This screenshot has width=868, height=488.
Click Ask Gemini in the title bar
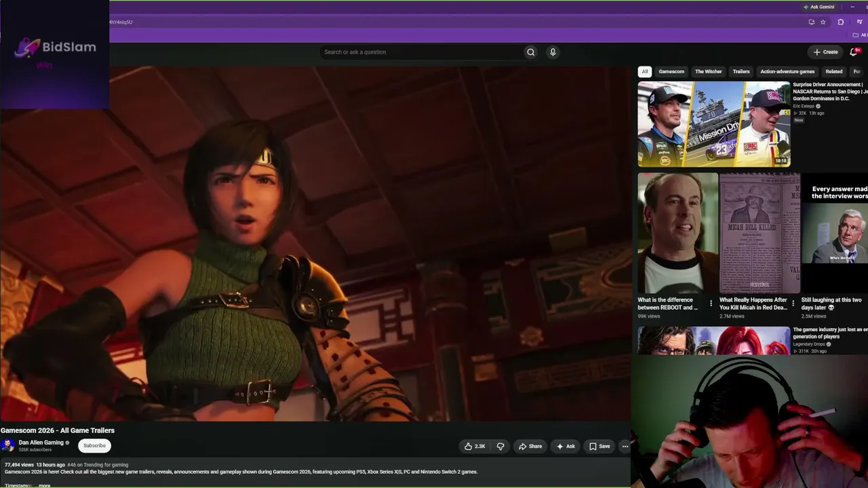tap(818, 7)
